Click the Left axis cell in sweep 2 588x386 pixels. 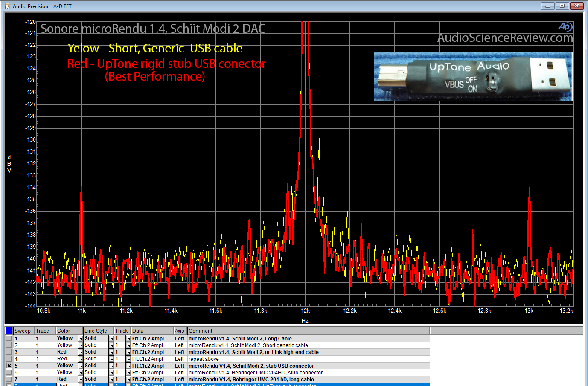[180, 345]
